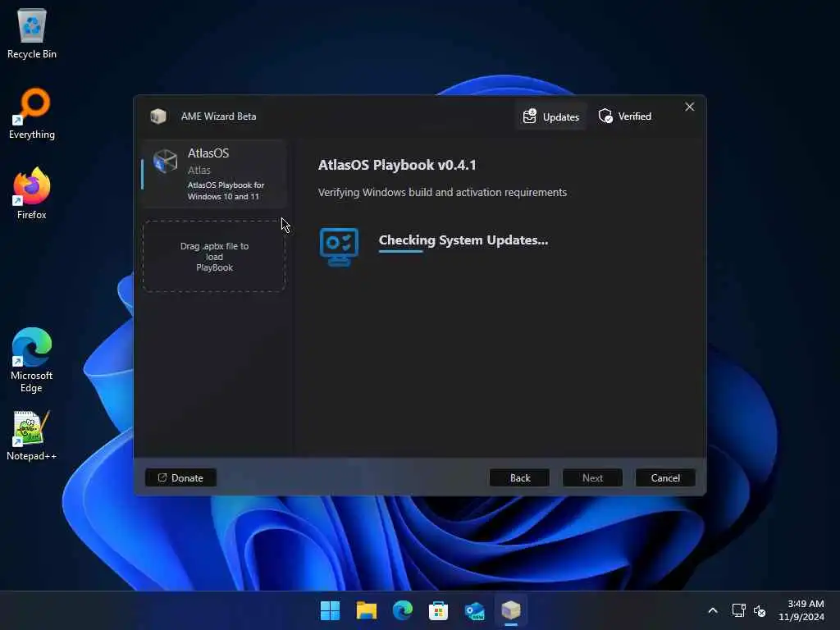Click the Next button

click(x=592, y=478)
